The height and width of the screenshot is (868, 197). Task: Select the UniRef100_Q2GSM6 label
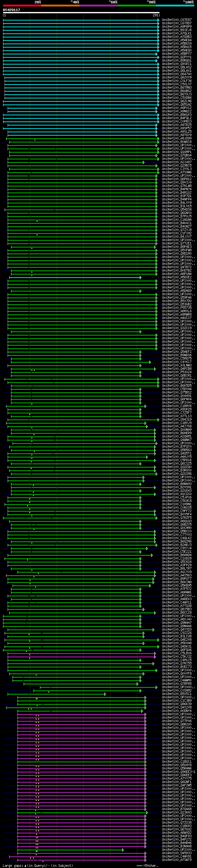(x=176, y=474)
